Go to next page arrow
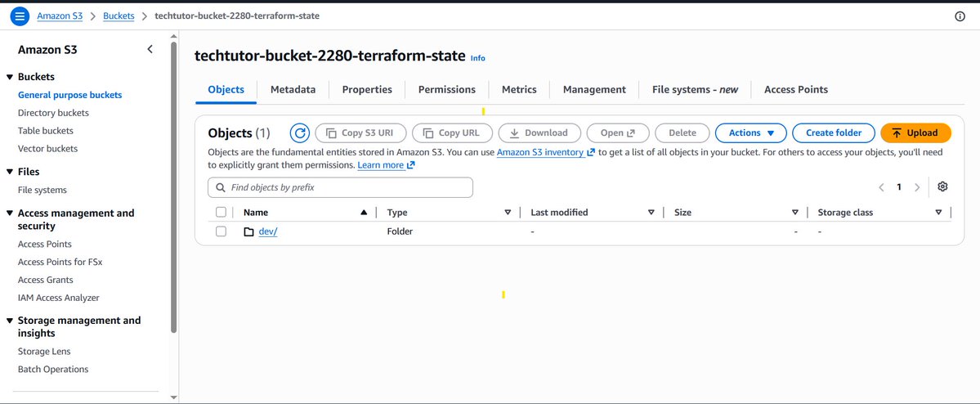This screenshot has height=404, width=980. (x=917, y=187)
